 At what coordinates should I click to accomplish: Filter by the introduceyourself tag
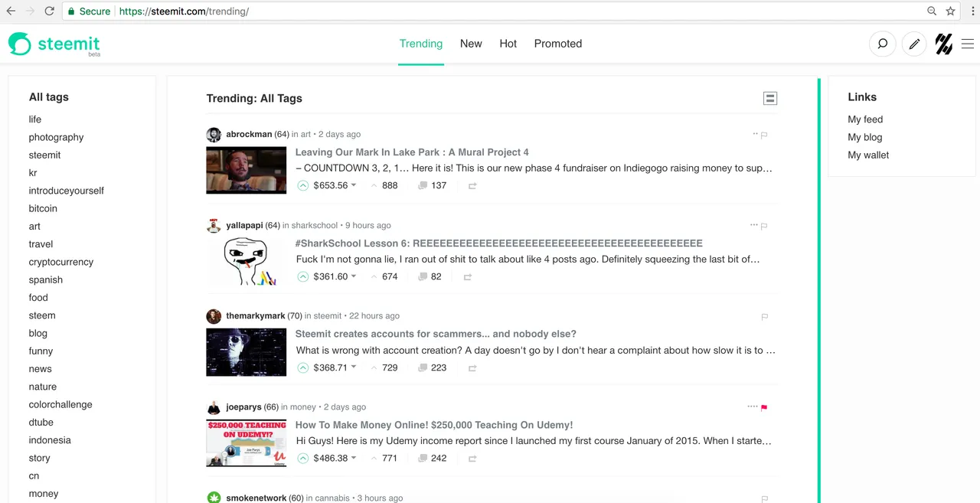click(67, 191)
